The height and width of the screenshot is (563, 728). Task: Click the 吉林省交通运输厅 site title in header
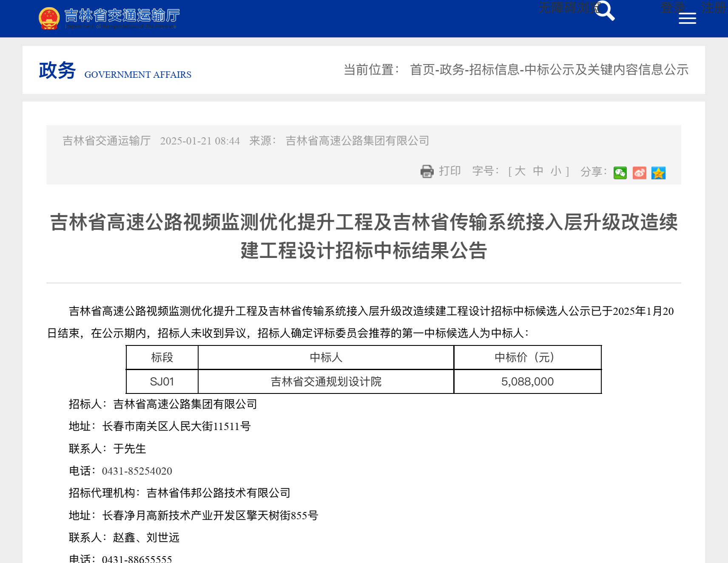pos(122,16)
